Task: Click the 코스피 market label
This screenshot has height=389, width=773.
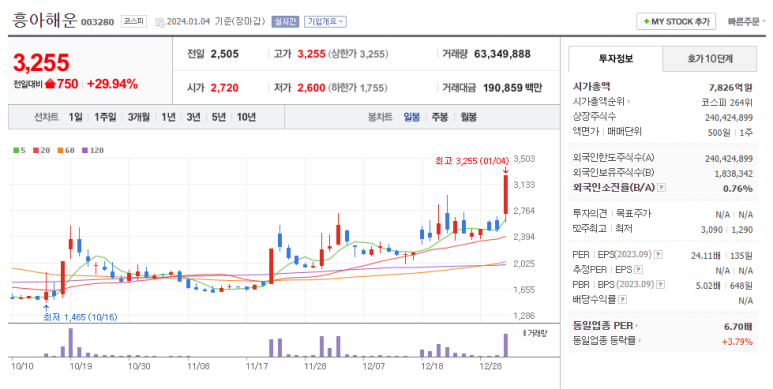Action: pos(134,22)
